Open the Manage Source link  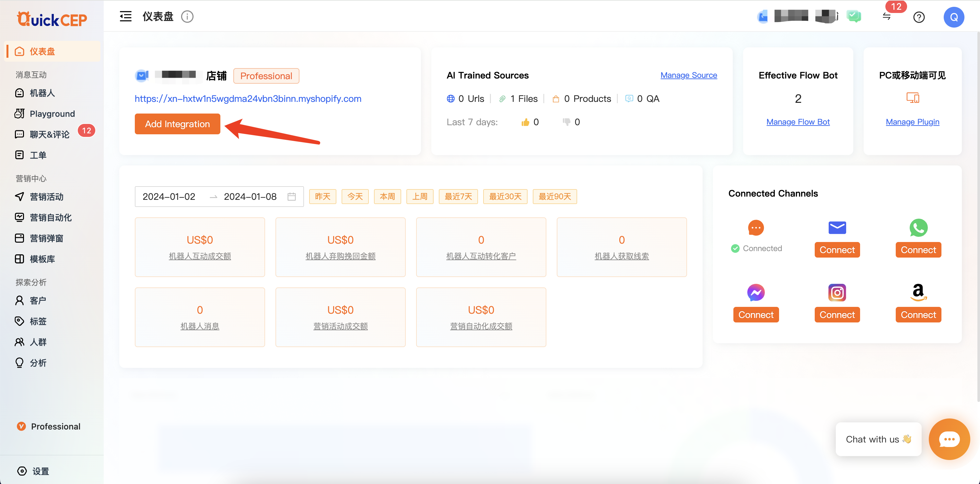tap(688, 75)
